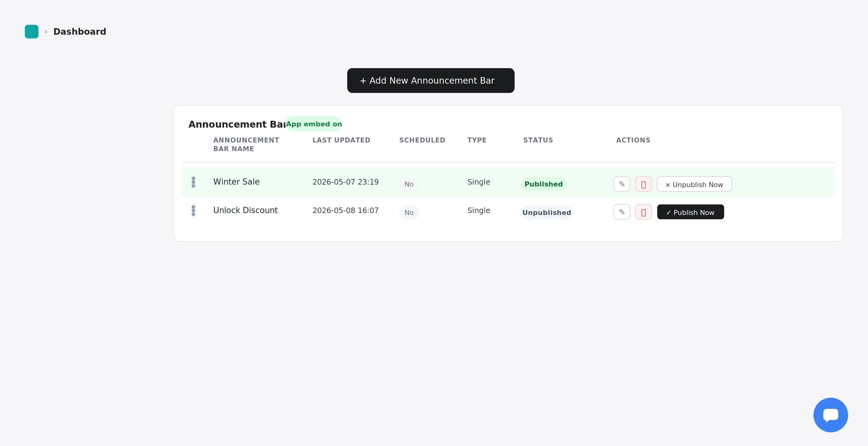Click Add New Announcement Bar button
Image resolution: width=868 pixels, height=446 pixels.
point(431,81)
